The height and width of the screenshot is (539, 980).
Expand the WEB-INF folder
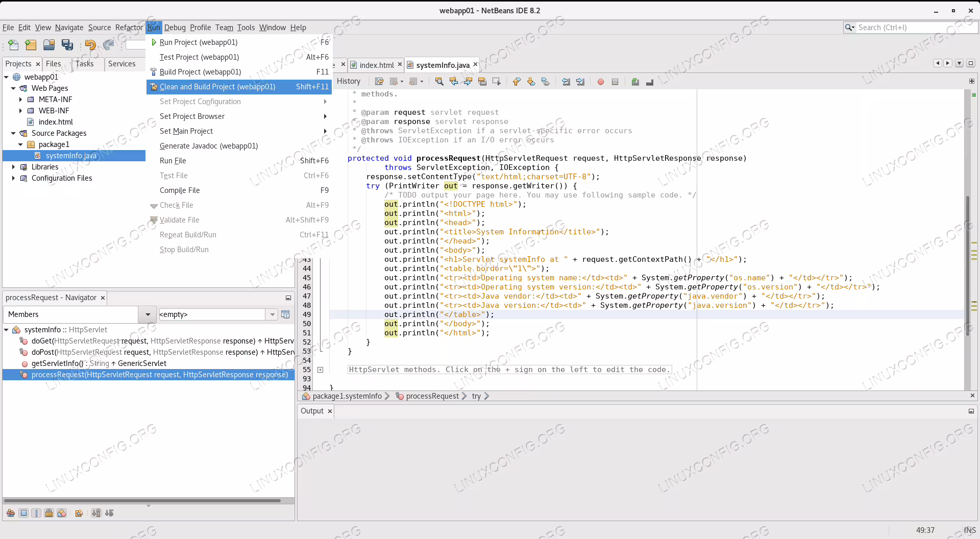pyautogui.click(x=20, y=111)
